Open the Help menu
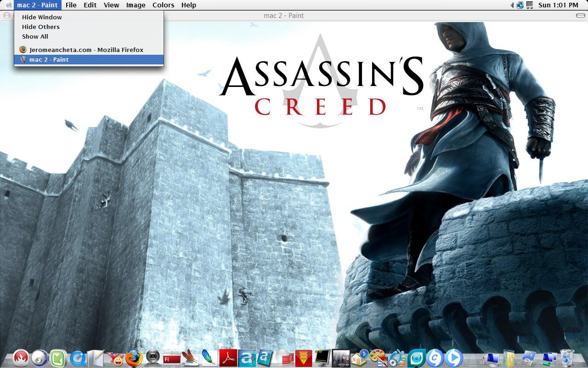Viewport: 588px width, 368px height. coord(188,5)
